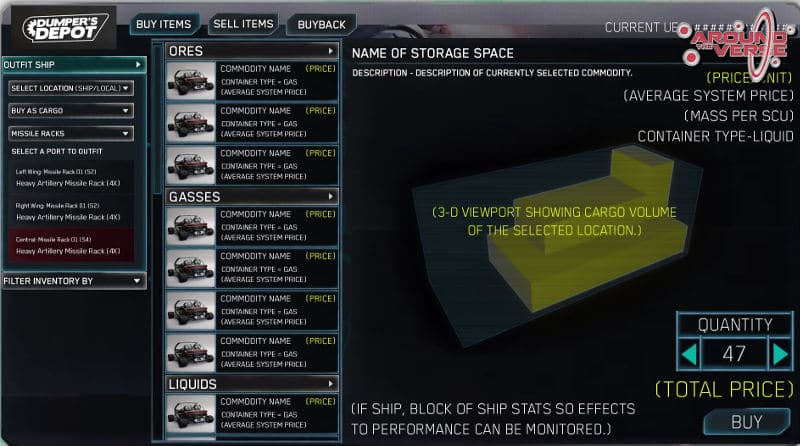
Task: Select the highlighted Central Missile Rack 01 port
Action: [71, 245]
